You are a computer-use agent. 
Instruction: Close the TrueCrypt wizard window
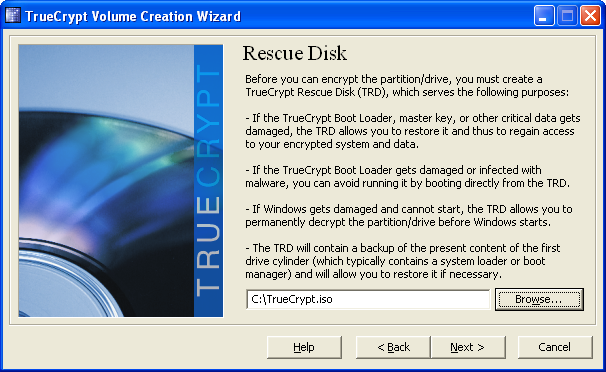pyautogui.click(x=591, y=16)
